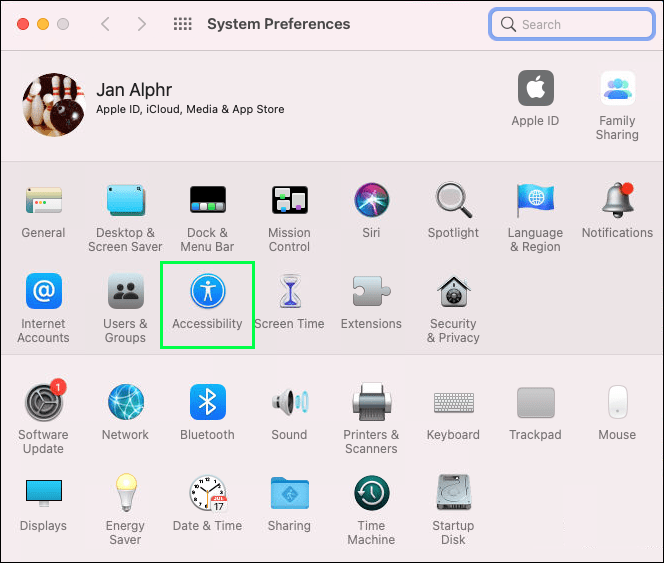Minimize window with yellow button
664x563 pixels.
pyautogui.click(x=43, y=24)
